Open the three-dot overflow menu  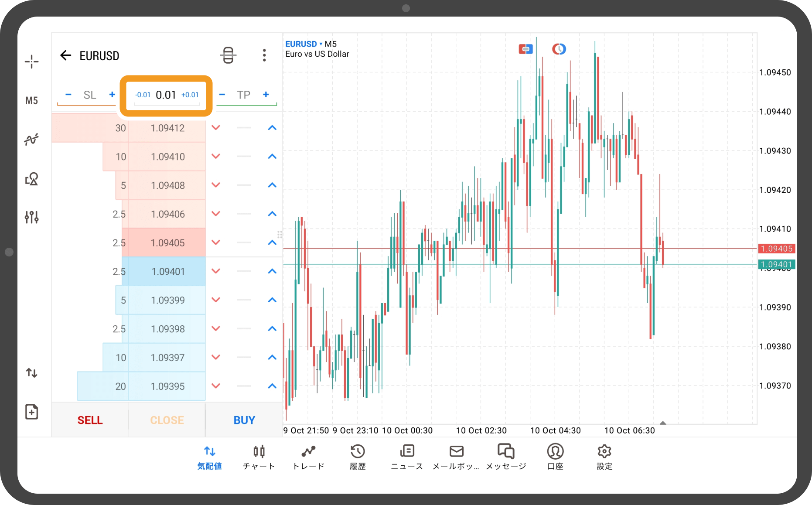coord(264,55)
